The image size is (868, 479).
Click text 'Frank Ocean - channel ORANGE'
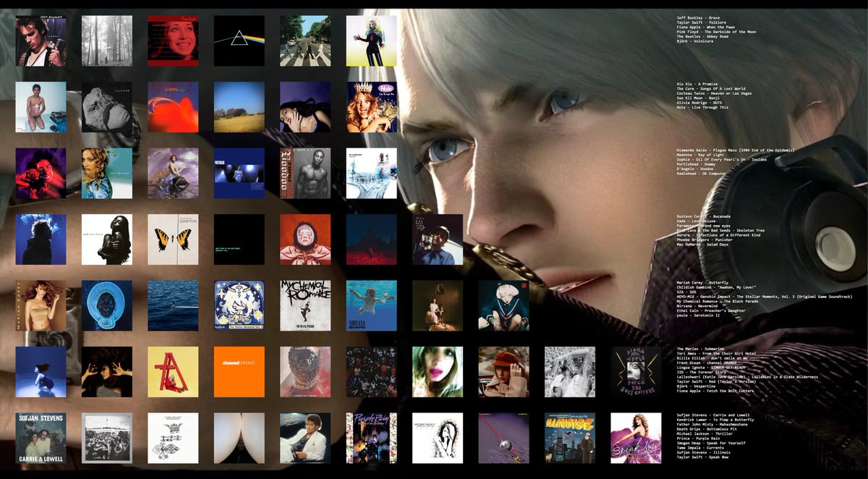pyautogui.click(x=707, y=363)
